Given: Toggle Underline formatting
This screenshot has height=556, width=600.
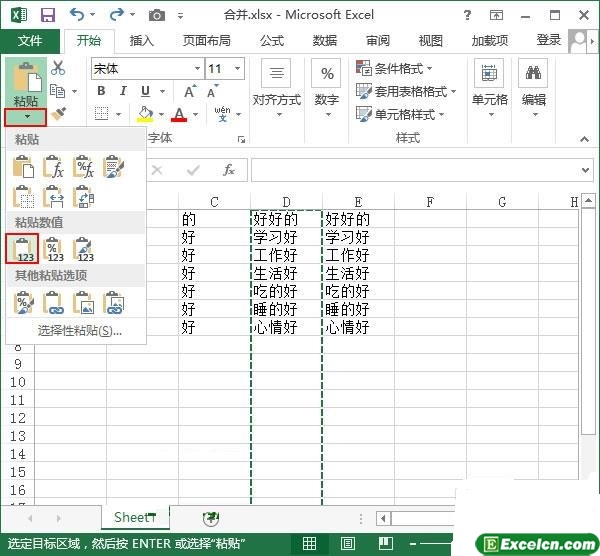Looking at the screenshot, I should click(145, 91).
